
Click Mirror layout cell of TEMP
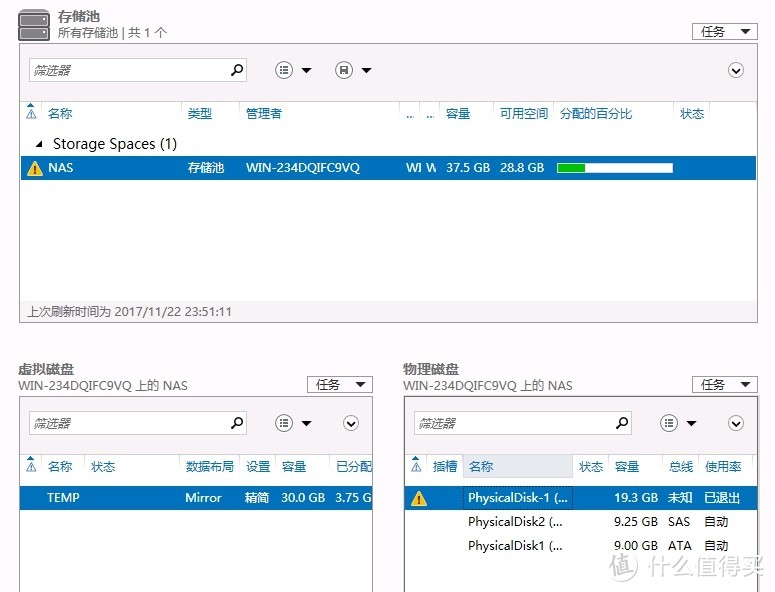(203, 498)
